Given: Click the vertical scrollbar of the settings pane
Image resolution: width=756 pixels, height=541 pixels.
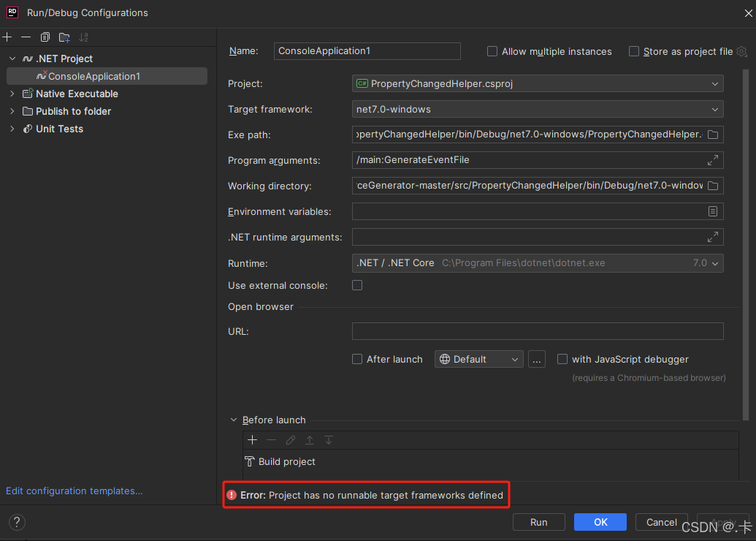Looking at the screenshot, I should (x=745, y=245).
